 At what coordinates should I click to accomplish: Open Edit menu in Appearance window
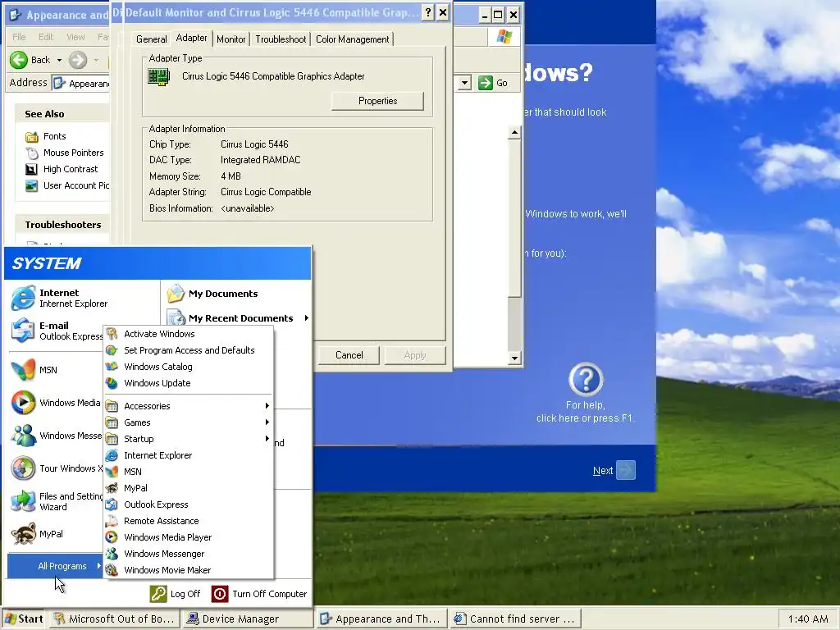46,37
